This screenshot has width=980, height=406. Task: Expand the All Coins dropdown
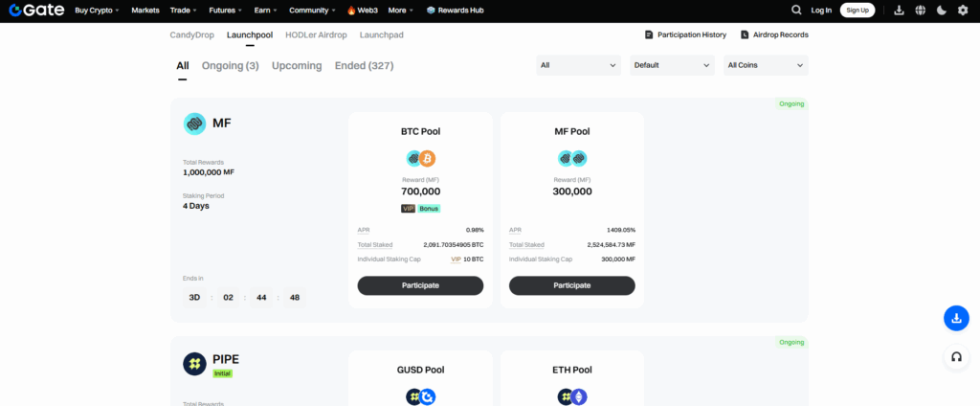[x=764, y=65]
